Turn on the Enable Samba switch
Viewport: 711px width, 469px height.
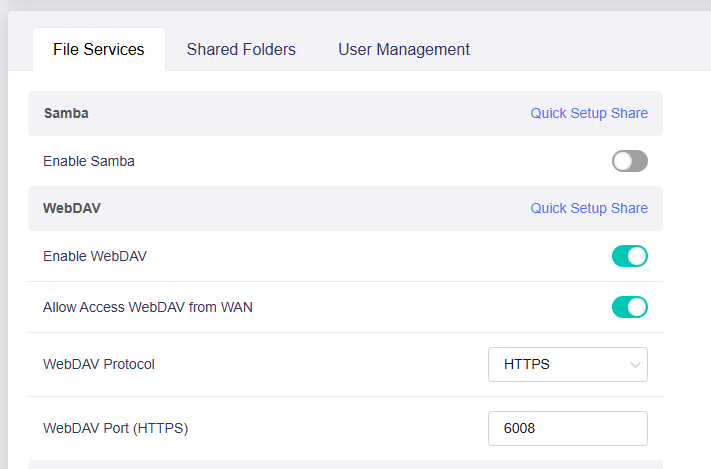(630, 161)
